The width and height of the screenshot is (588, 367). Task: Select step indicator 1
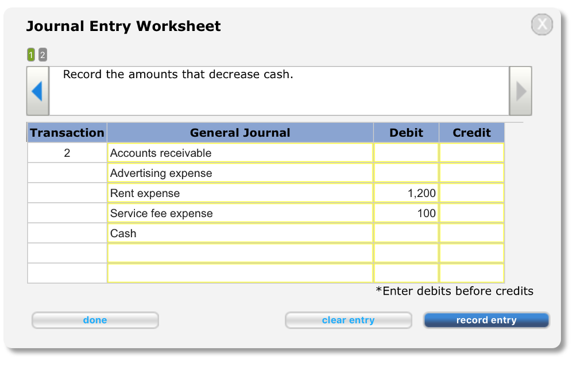coord(30,54)
